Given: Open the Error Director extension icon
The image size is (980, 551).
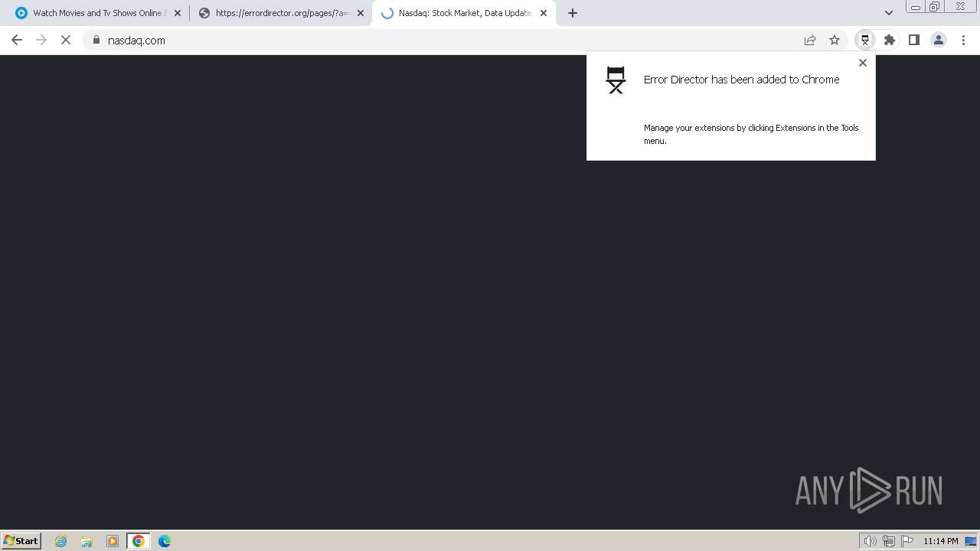Looking at the screenshot, I should click(x=865, y=40).
